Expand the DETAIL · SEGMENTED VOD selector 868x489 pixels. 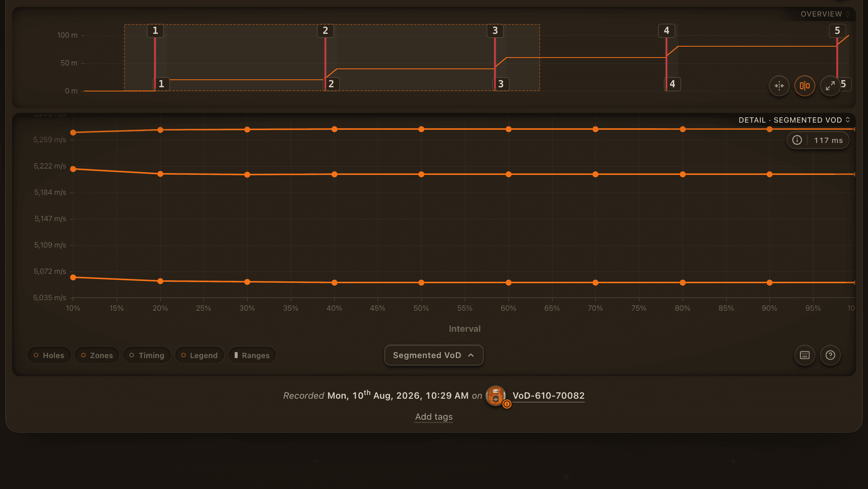(x=794, y=120)
